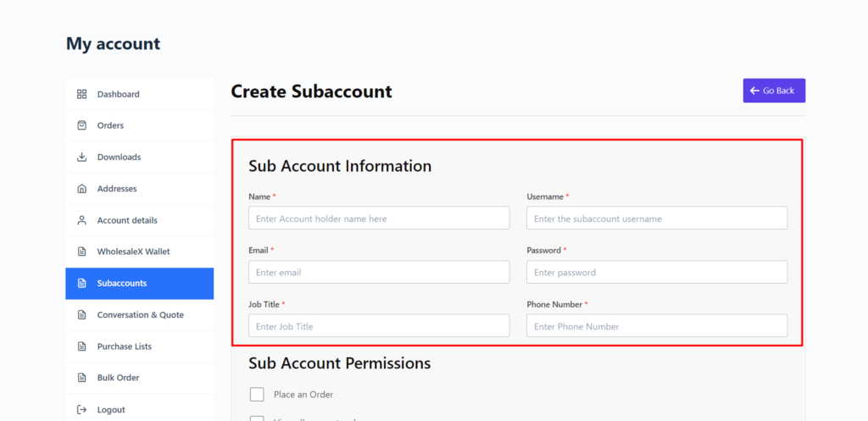The height and width of the screenshot is (421, 868).
Task: Click the Subaccounts document icon
Action: click(82, 283)
